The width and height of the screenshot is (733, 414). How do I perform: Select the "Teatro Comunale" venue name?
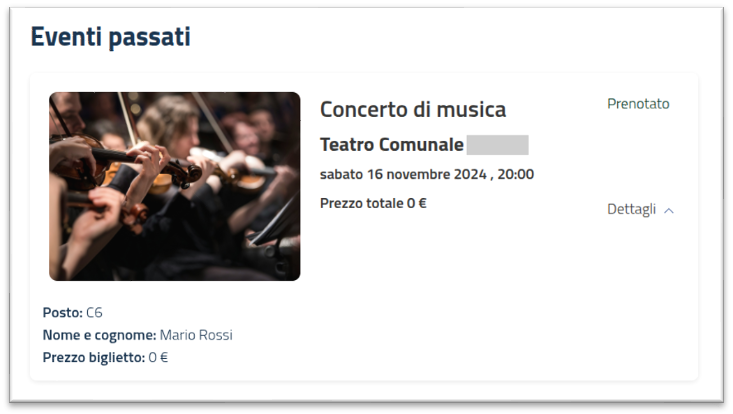(391, 145)
